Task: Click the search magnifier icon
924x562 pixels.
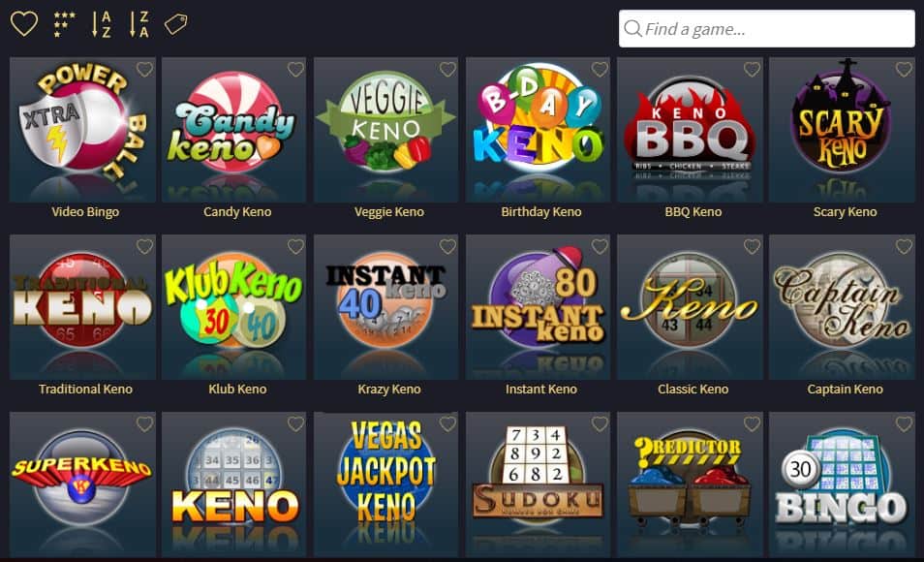Action: (632, 28)
